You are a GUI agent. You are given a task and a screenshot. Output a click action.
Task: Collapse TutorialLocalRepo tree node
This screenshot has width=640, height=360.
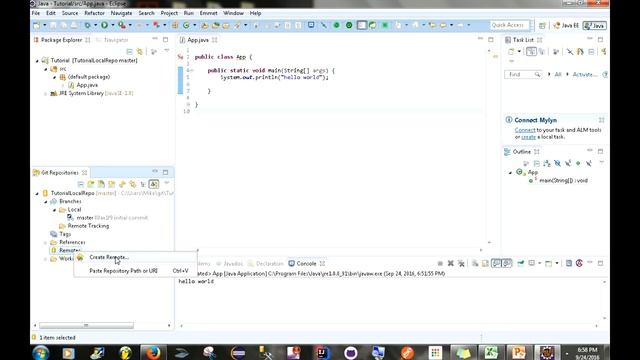(x=37, y=193)
